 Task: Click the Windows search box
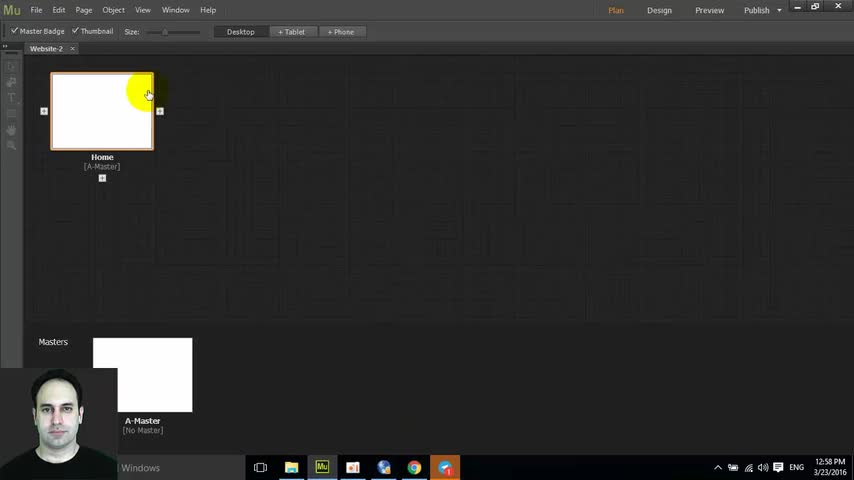click(181, 467)
